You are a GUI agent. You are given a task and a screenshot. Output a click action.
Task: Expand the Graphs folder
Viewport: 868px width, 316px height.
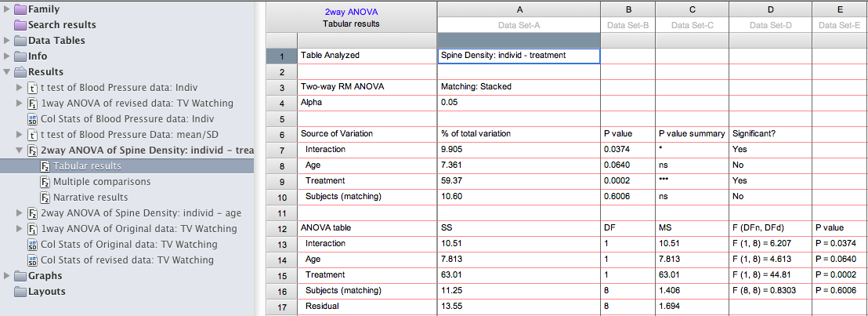(x=7, y=276)
